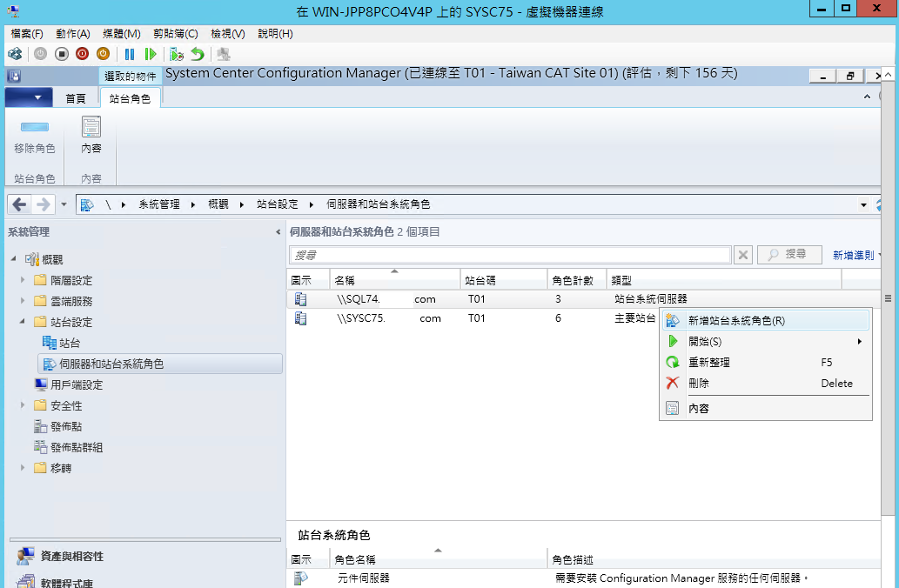This screenshot has height=588, width=899.
Task: Sort the list by the 類型 column
Action: click(724, 280)
